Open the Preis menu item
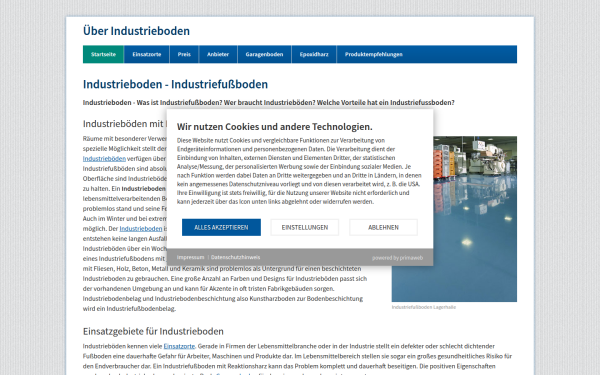 pyautogui.click(x=184, y=54)
